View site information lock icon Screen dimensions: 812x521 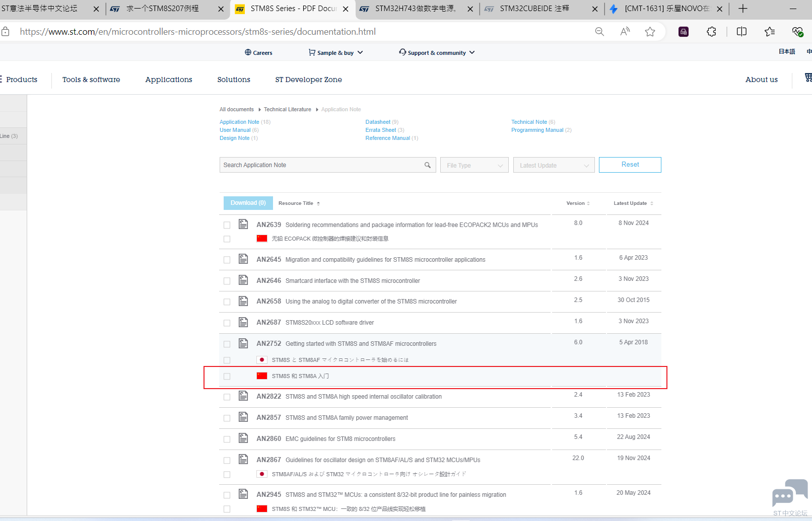tap(6, 32)
